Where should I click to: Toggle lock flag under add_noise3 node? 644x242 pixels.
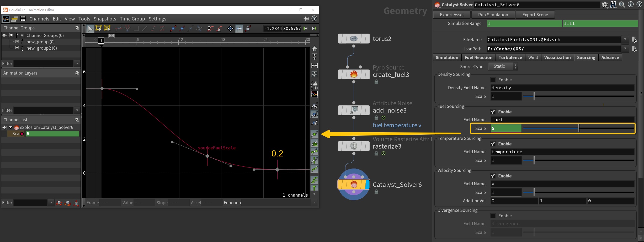[x=376, y=118]
